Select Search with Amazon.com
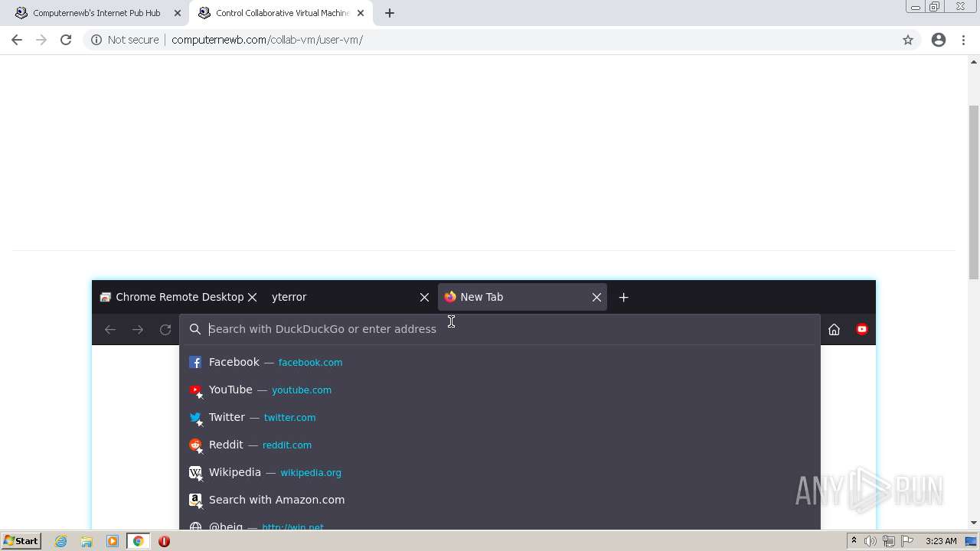 500,500
